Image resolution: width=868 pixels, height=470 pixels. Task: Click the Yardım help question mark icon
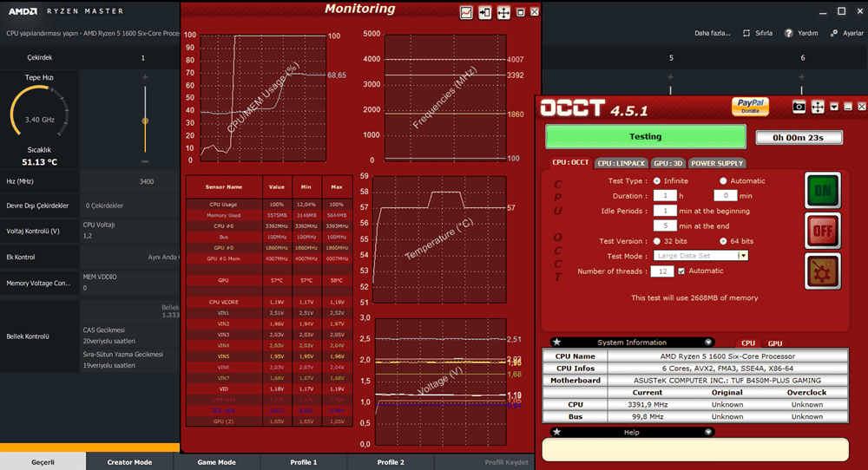789,33
